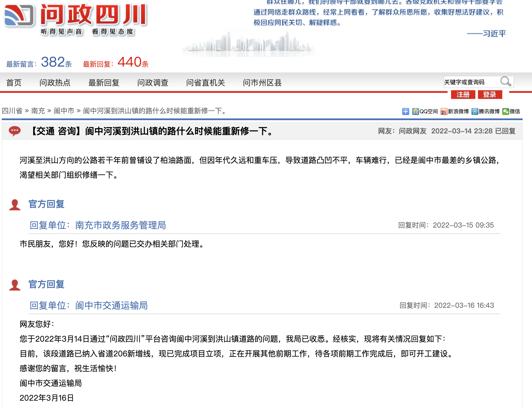The width and height of the screenshot is (532, 408).
Task: Click the 登录 button
Action: pyautogui.click(x=490, y=95)
